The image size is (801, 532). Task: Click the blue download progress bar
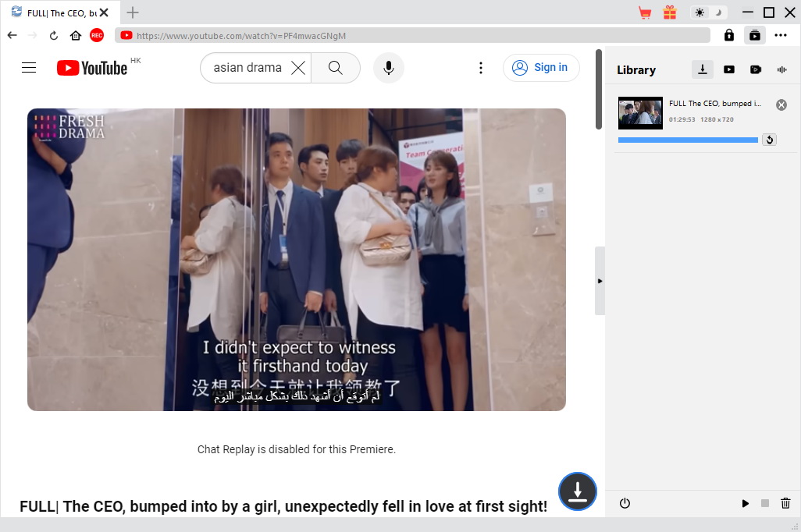point(688,140)
